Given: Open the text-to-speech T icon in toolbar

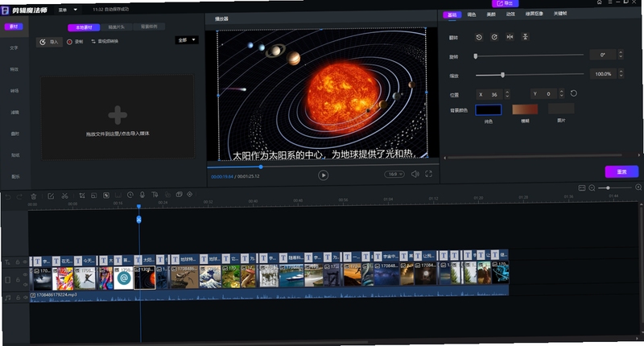Looking at the screenshot, I should (155, 195).
